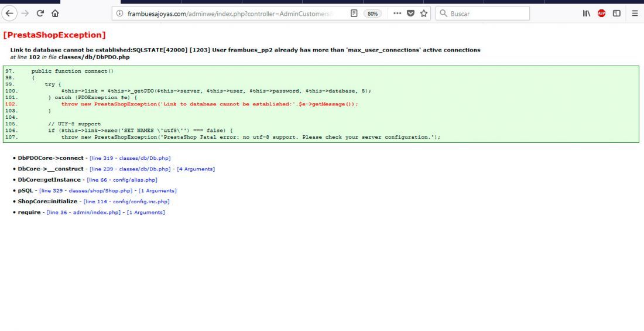The height and width of the screenshot is (331, 644).
Task: Reset the 80% zoom level badge
Action: coord(372,13)
